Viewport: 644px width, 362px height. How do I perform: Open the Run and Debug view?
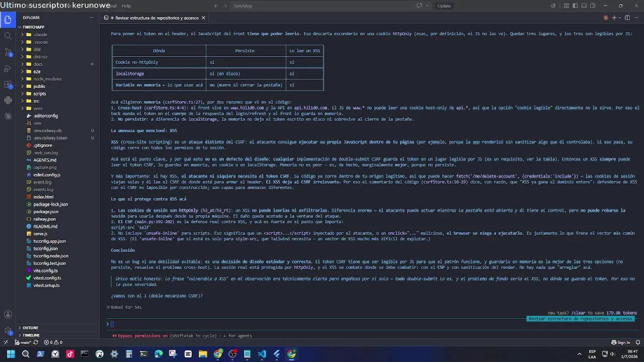pos(8,68)
